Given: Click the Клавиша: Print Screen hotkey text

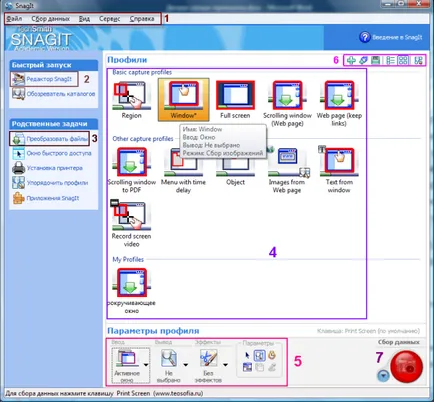Looking at the screenshot, I should click(369, 331).
